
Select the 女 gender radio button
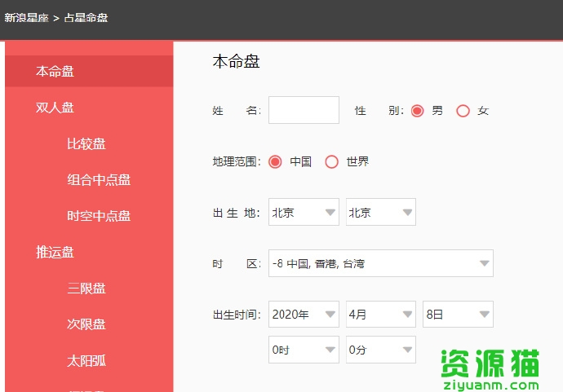pyautogui.click(x=463, y=111)
